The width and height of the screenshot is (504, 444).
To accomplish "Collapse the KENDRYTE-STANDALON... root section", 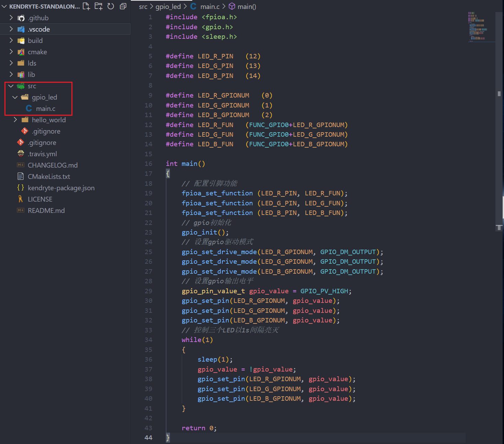I will click(x=4, y=7).
